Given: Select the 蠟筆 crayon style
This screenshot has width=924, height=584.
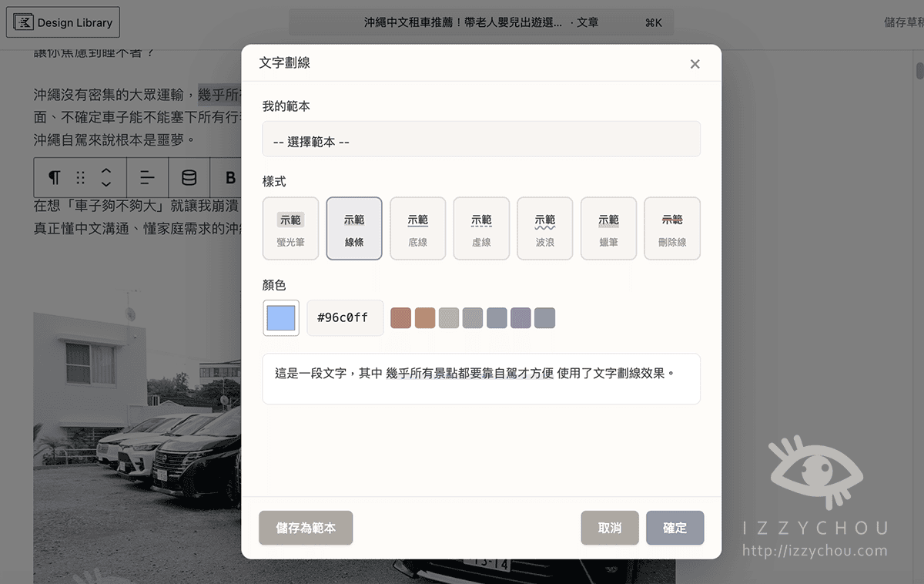Looking at the screenshot, I should tap(608, 229).
